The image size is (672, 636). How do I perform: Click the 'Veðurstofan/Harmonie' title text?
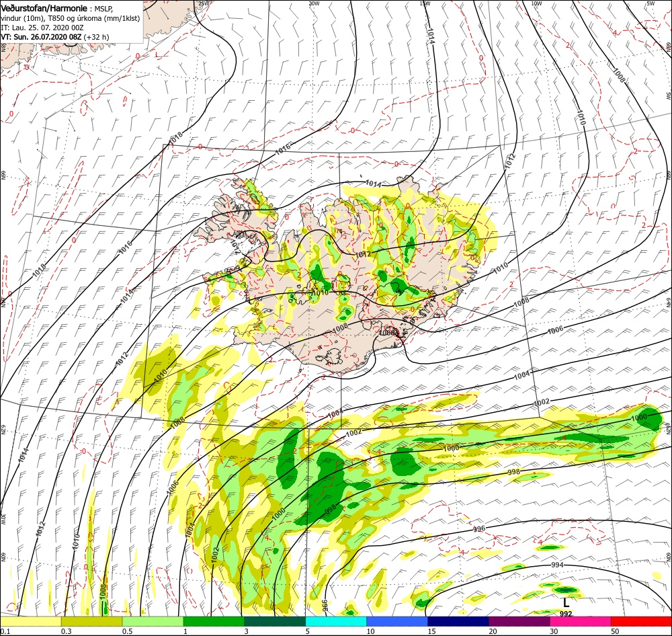coord(44,8)
